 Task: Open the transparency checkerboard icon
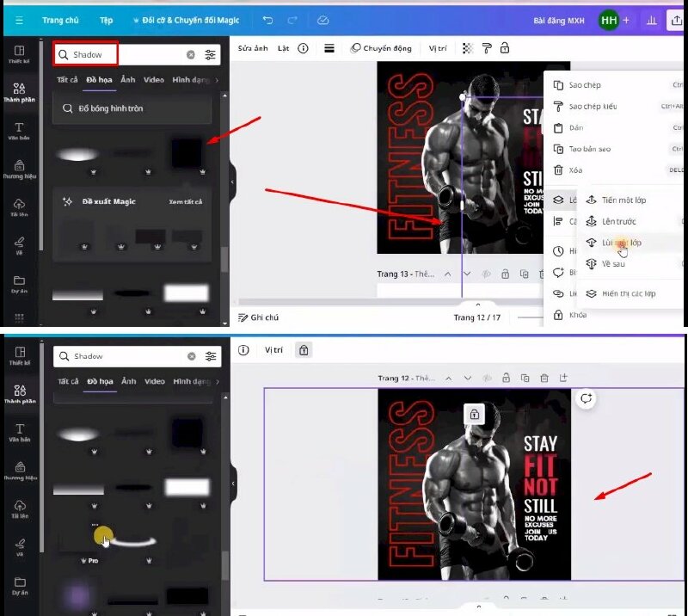point(468,48)
